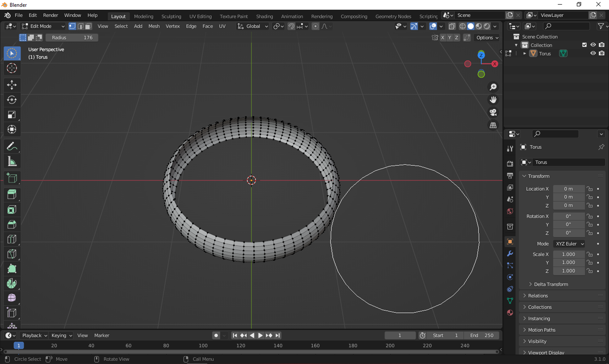Select the Annotate tool
Image resolution: width=609 pixels, height=364 pixels.
click(12, 146)
